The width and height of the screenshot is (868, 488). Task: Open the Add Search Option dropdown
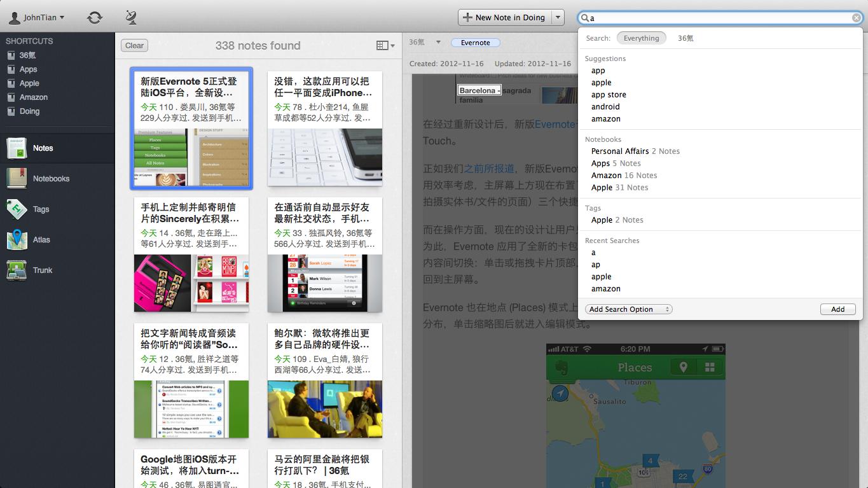(x=628, y=309)
